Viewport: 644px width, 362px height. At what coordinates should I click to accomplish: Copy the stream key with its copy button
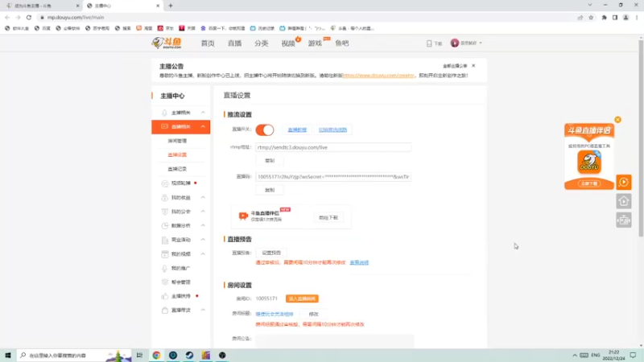click(x=270, y=190)
